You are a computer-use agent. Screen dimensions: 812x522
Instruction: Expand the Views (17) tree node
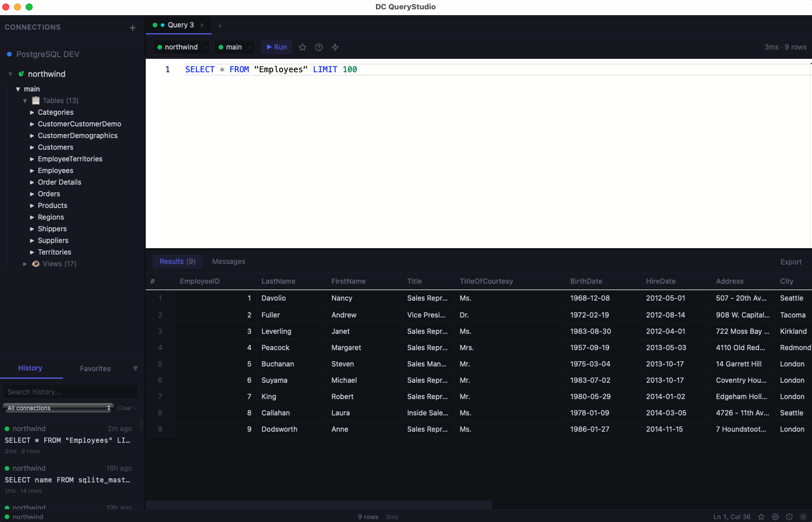click(x=26, y=263)
